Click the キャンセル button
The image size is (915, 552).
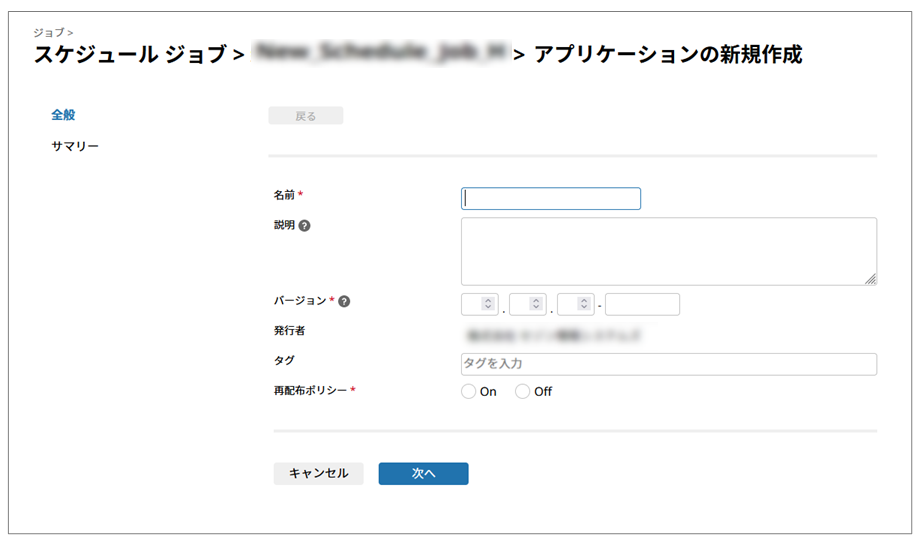[318, 474]
